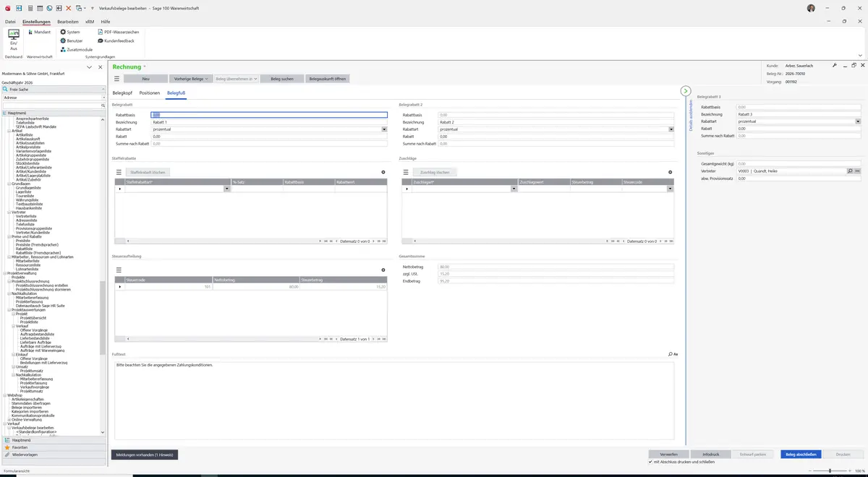Open the Meldungen vorhanden (1 Hinweis) notice
The image size is (868, 477).
[x=144, y=455]
